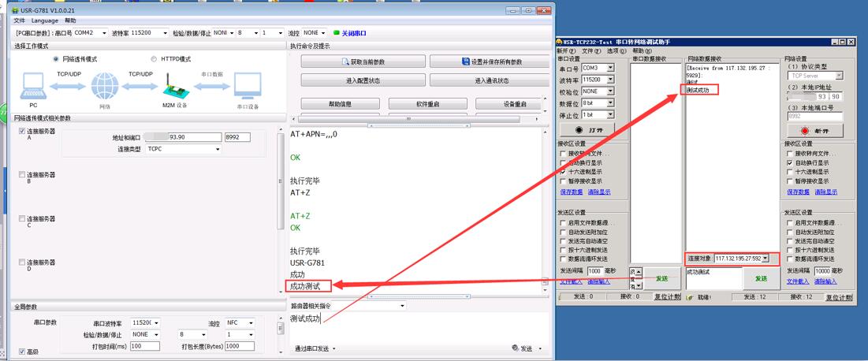Click 发送 next to the 成功测试 text box
Screen dimensions: 868x361
(x=761, y=278)
